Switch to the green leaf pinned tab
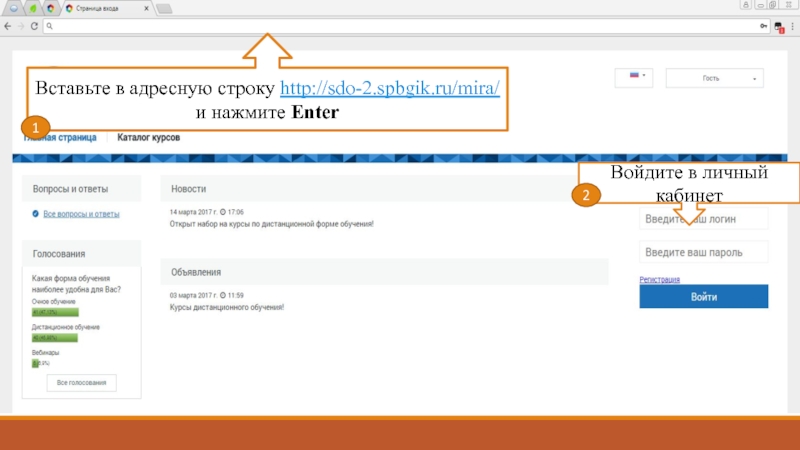Image resolution: width=800 pixels, height=450 pixels. 34,8
